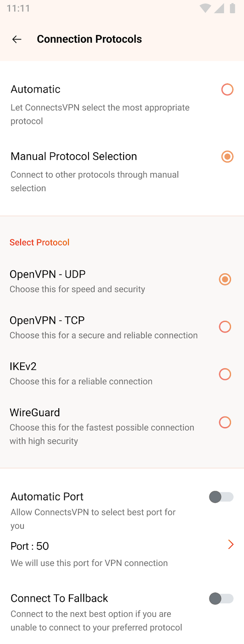Tap the cellular signal icon

coord(219,8)
